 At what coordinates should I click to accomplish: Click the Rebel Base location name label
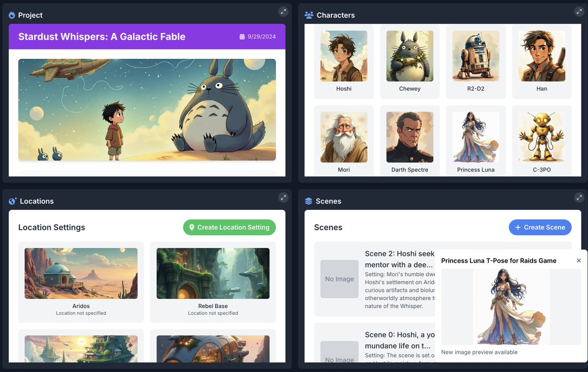click(x=213, y=306)
